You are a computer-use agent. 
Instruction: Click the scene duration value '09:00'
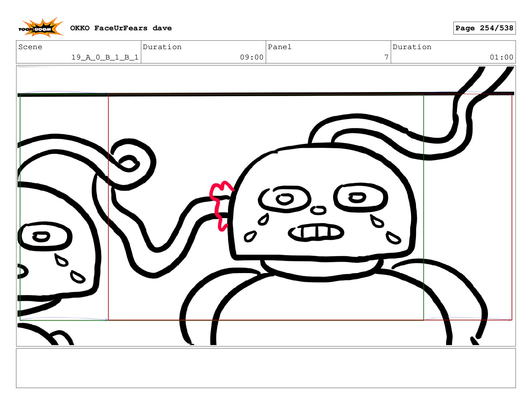(252, 58)
